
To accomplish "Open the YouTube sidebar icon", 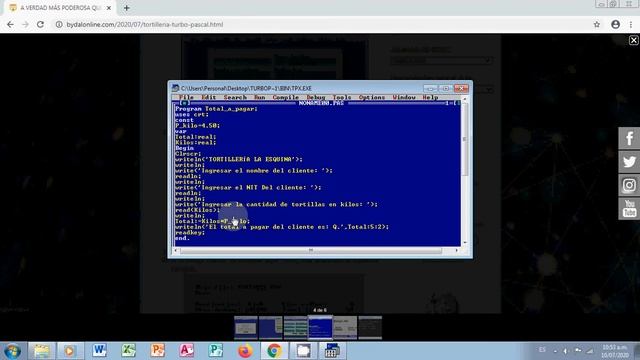I will (x=629, y=209).
